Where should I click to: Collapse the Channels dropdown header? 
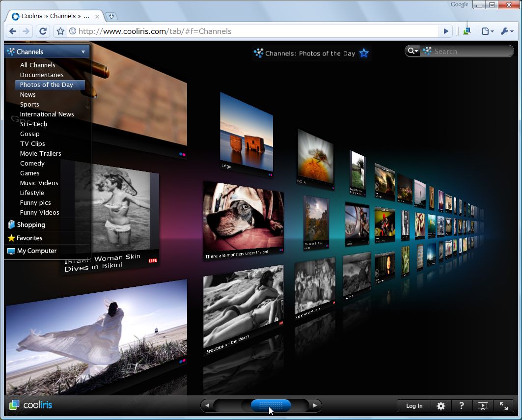tap(47, 52)
